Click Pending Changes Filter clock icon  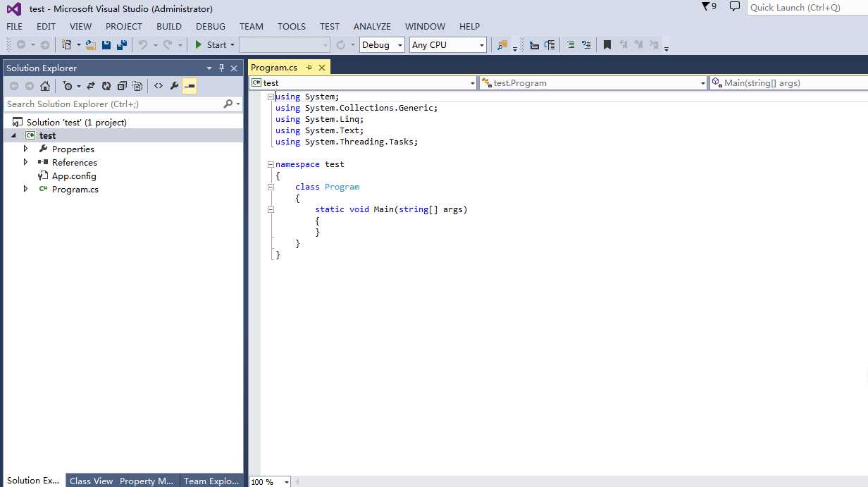pyautogui.click(x=68, y=86)
